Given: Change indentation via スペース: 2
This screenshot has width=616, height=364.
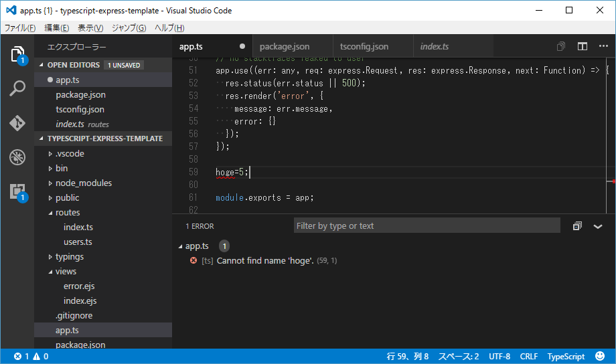Looking at the screenshot, I should [x=459, y=356].
